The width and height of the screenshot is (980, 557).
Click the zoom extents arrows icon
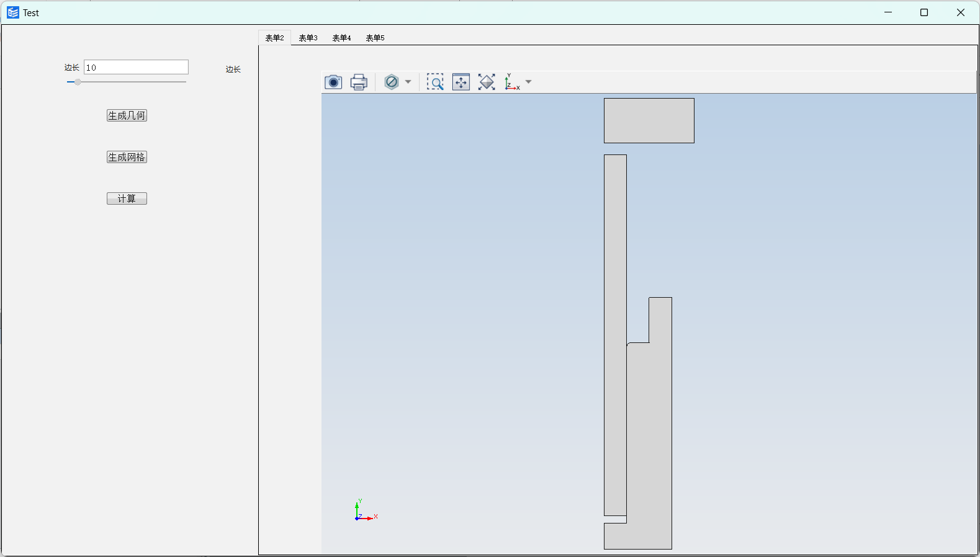point(461,82)
